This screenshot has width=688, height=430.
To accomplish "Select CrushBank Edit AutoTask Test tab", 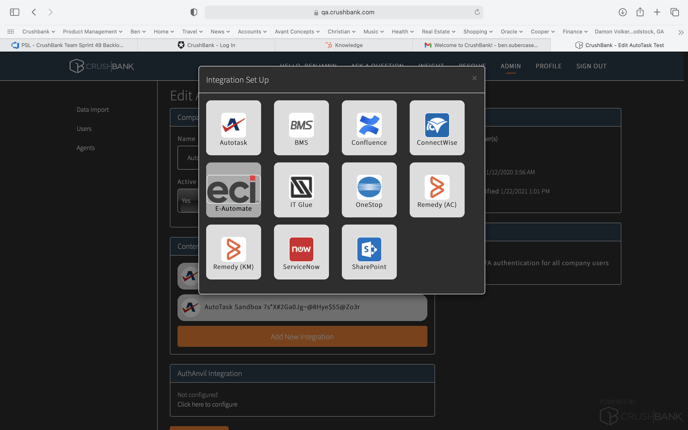I will coord(619,45).
